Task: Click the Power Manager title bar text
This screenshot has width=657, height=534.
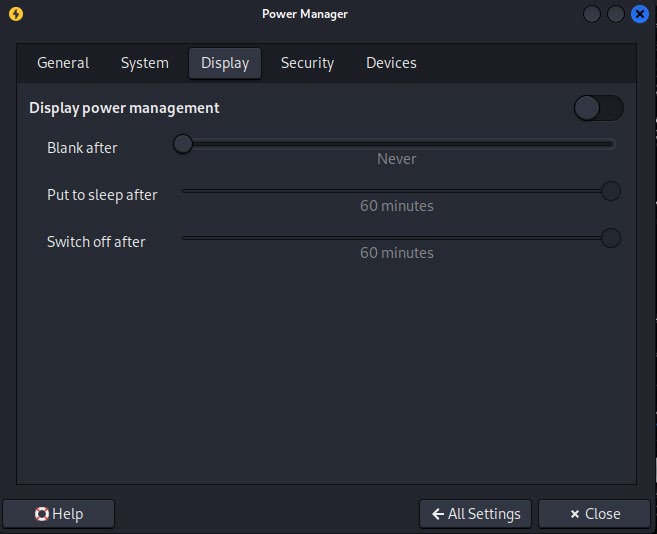Action: tap(305, 14)
